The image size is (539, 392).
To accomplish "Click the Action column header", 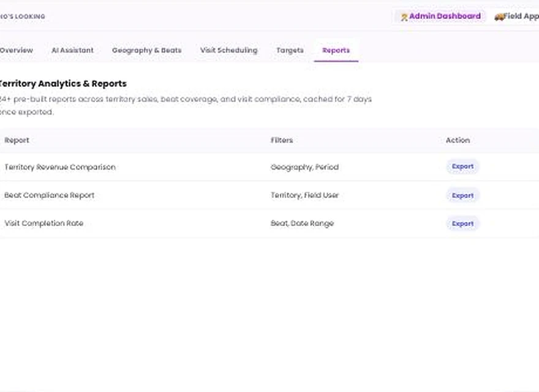I will (458, 140).
